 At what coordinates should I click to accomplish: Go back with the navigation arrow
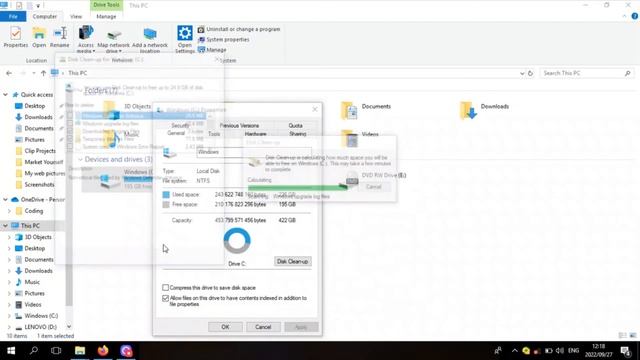[x=9, y=73]
